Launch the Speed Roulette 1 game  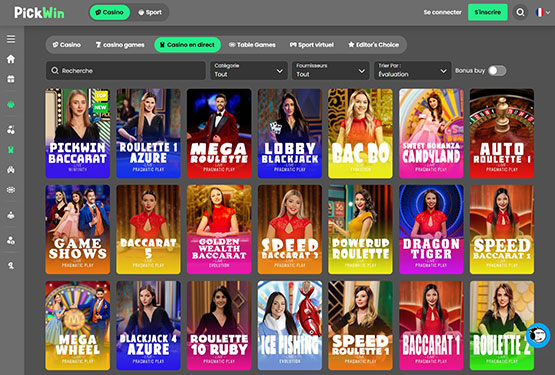[x=360, y=325]
